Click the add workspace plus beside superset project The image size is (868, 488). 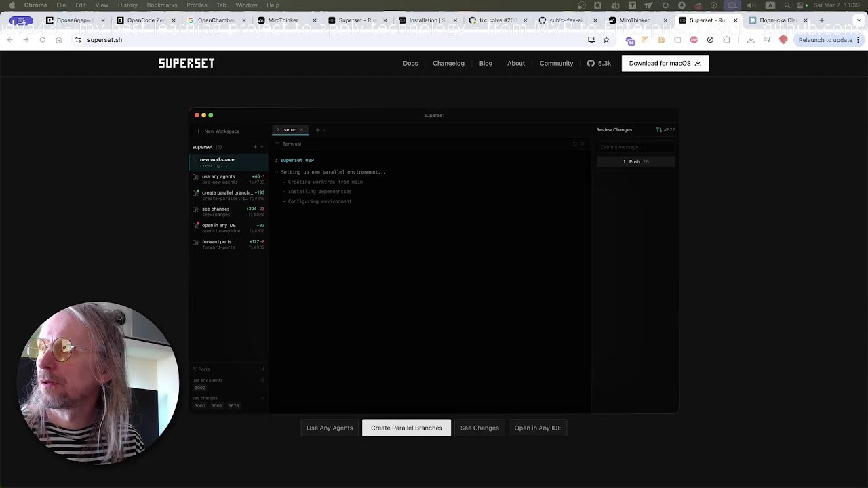click(255, 147)
